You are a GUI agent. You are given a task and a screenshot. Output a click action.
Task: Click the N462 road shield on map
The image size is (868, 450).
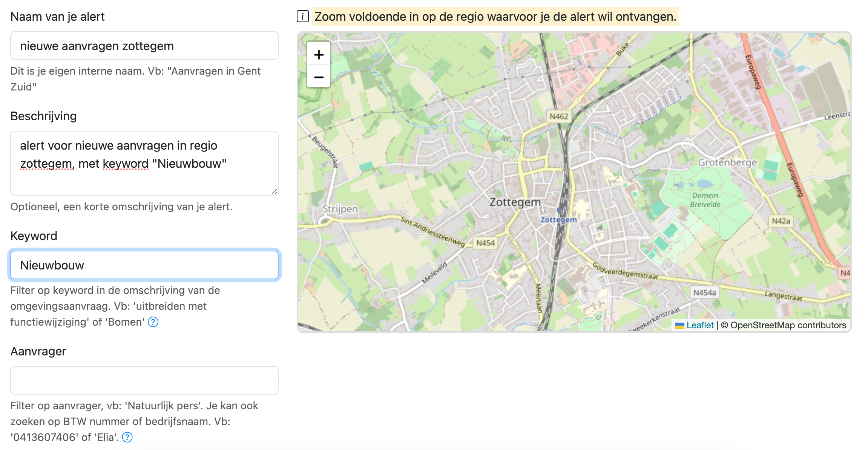tap(558, 116)
